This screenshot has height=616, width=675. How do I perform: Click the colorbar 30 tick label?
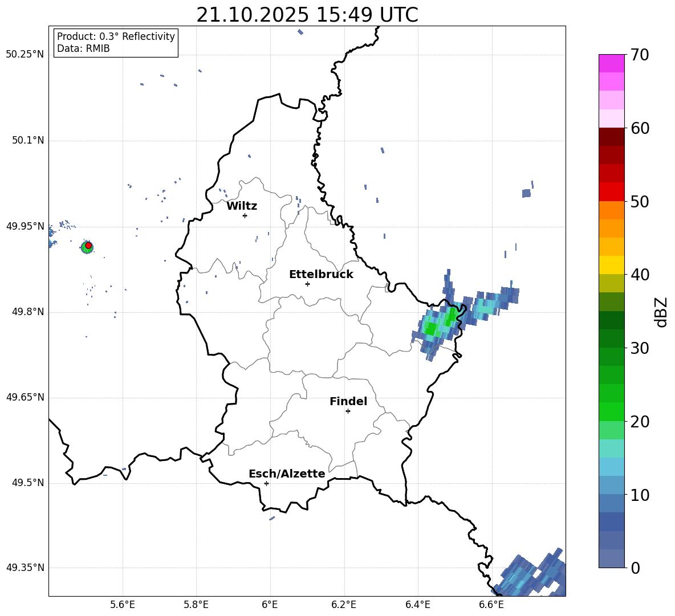[640, 348]
